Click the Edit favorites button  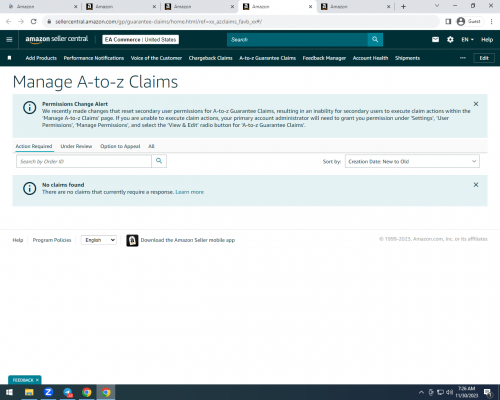coord(484,58)
